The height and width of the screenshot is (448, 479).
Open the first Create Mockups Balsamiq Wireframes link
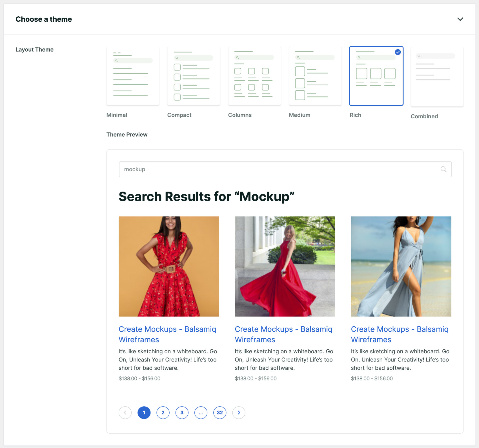tap(168, 334)
